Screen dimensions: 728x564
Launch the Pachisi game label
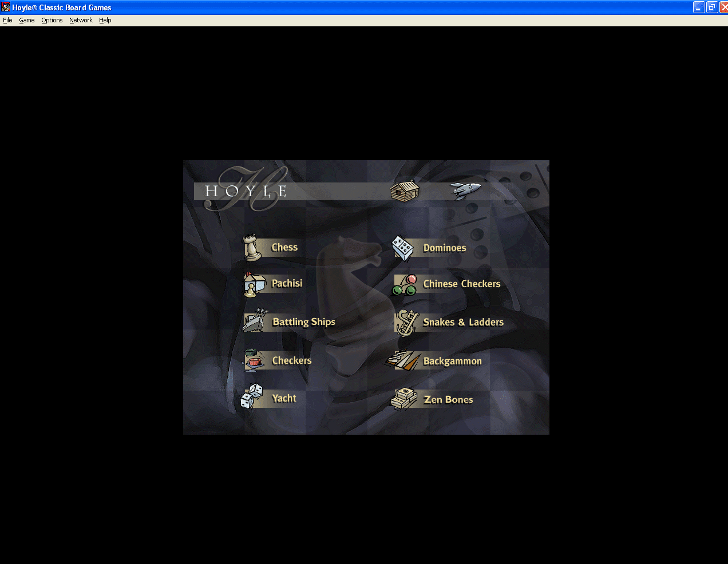click(x=287, y=283)
